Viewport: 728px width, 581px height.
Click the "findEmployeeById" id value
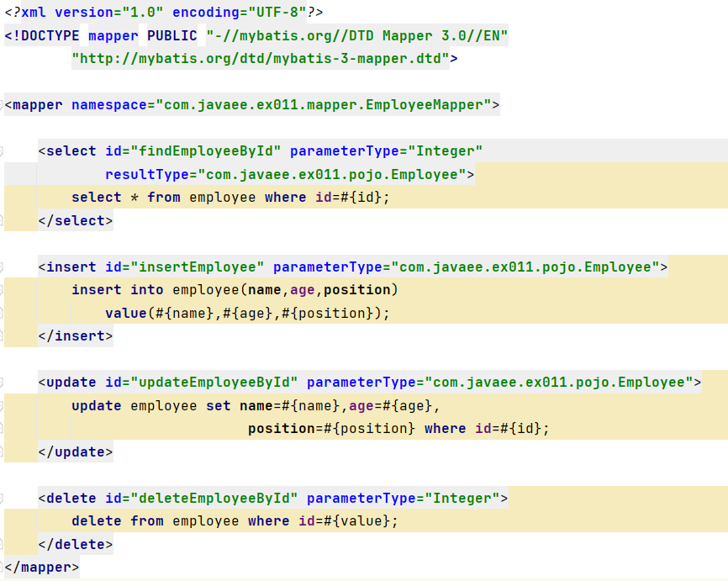tap(206, 151)
